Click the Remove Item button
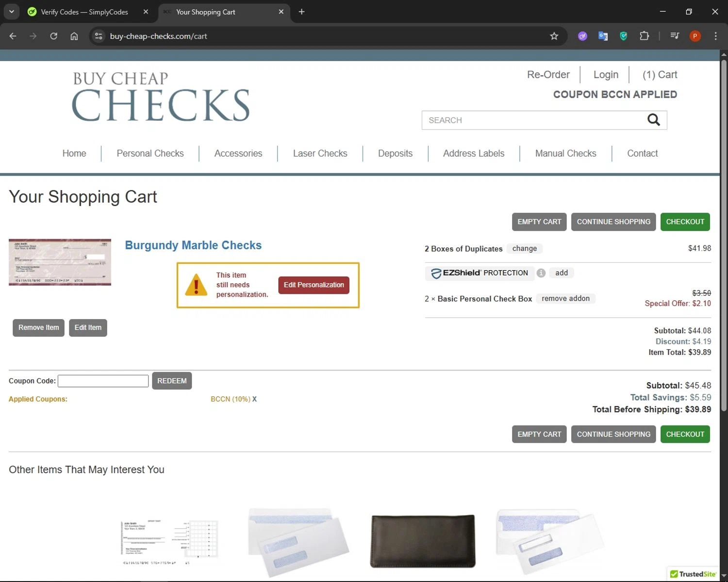The width and height of the screenshot is (728, 582). pos(38,328)
